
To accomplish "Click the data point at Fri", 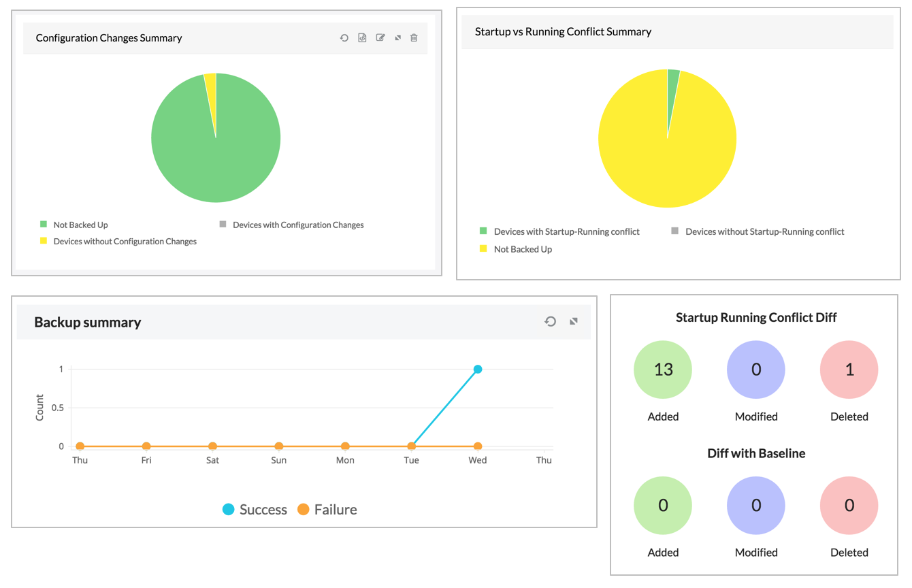I will [146, 446].
